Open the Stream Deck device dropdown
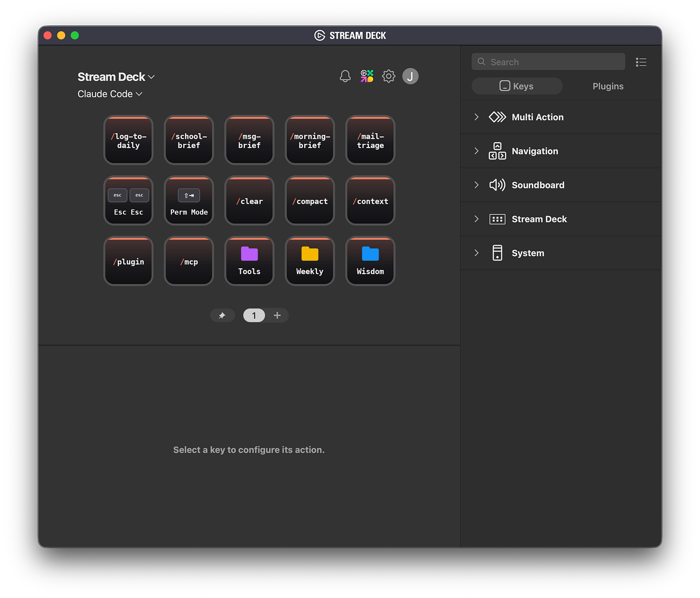 [116, 77]
